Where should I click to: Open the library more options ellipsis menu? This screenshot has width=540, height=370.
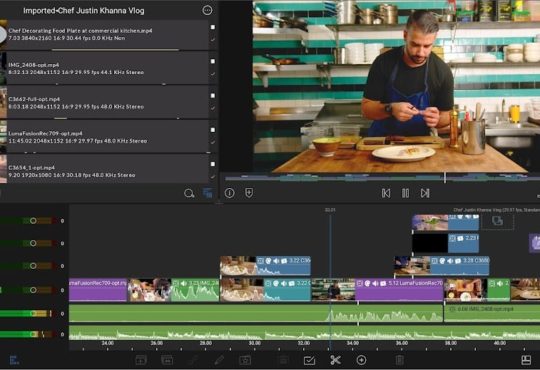[x=207, y=10]
